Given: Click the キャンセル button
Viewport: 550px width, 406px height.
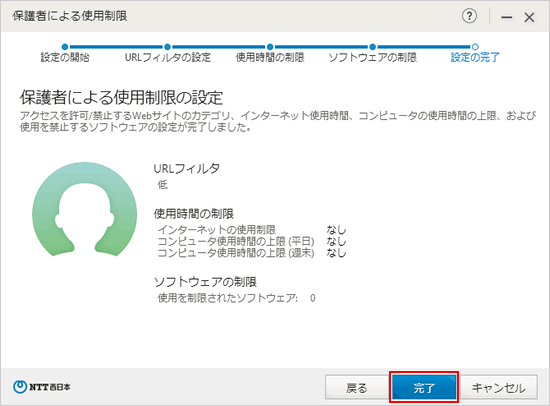Looking at the screenshot, I should [498, 387].
